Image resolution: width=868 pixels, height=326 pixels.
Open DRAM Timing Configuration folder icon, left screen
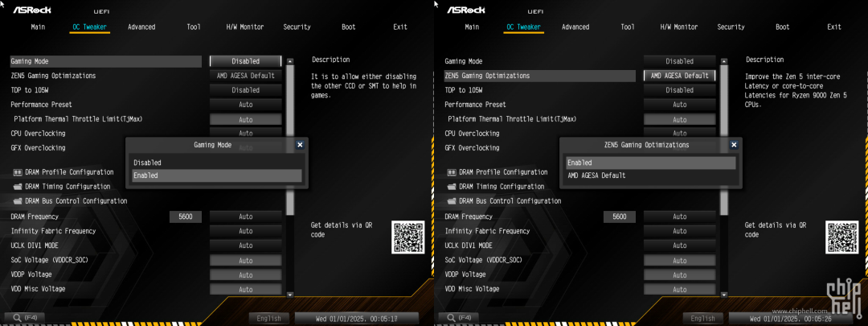(17, 187)
